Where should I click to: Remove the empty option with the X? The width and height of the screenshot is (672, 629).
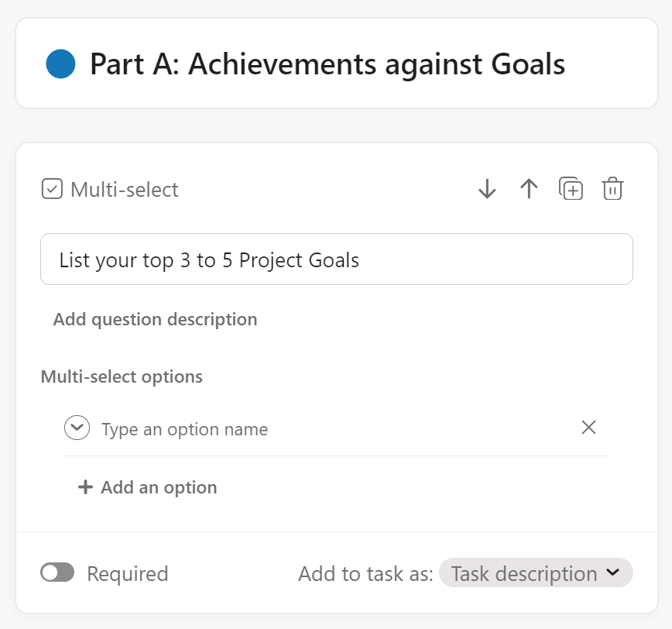pos(588,428)
